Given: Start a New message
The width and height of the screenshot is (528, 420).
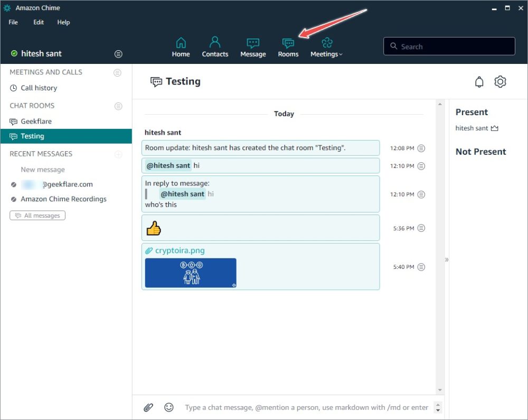Looking at the screenshot, I should click(43, 170).
